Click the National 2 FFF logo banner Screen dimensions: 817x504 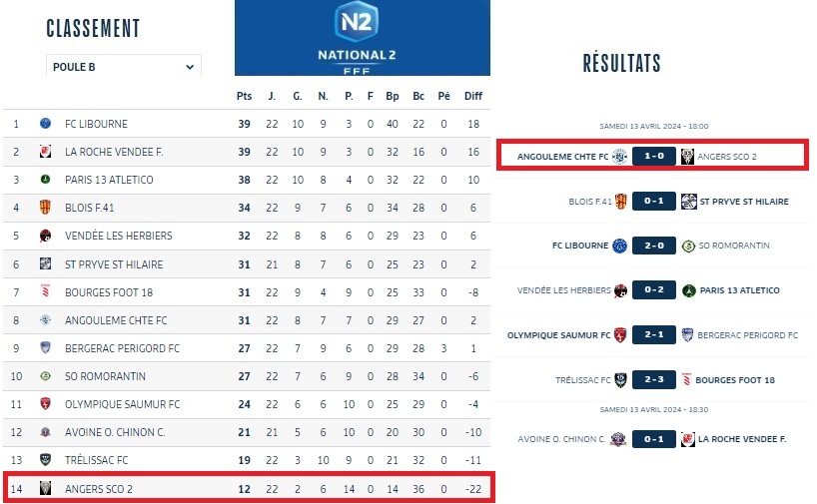pyautogui.click(x=362, y=38)
